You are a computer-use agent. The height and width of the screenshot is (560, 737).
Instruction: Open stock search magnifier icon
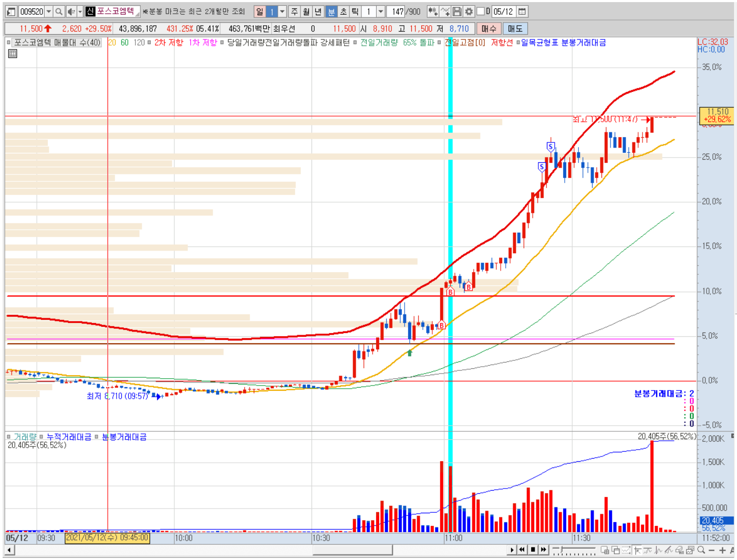click(59, 12)
